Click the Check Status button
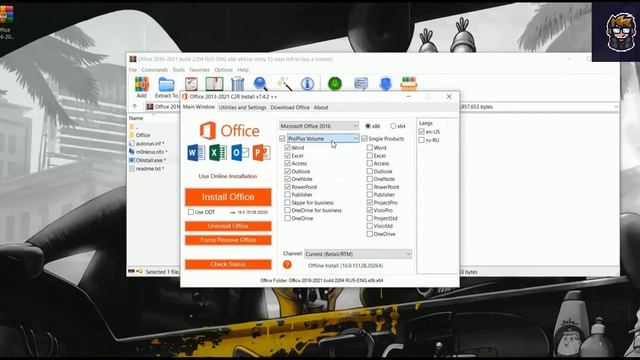Viewport: 640px width, 360px height. 228,264
